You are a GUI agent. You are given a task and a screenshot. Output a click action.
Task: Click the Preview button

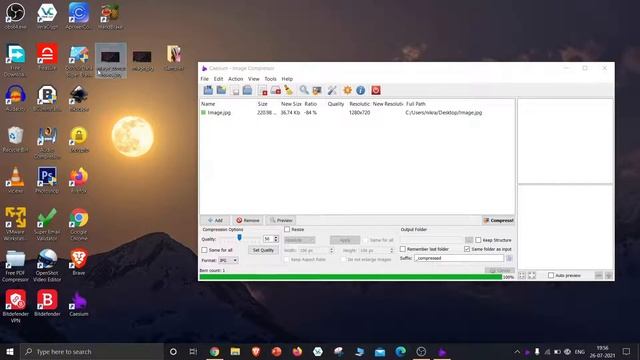[x=280, y=220]
